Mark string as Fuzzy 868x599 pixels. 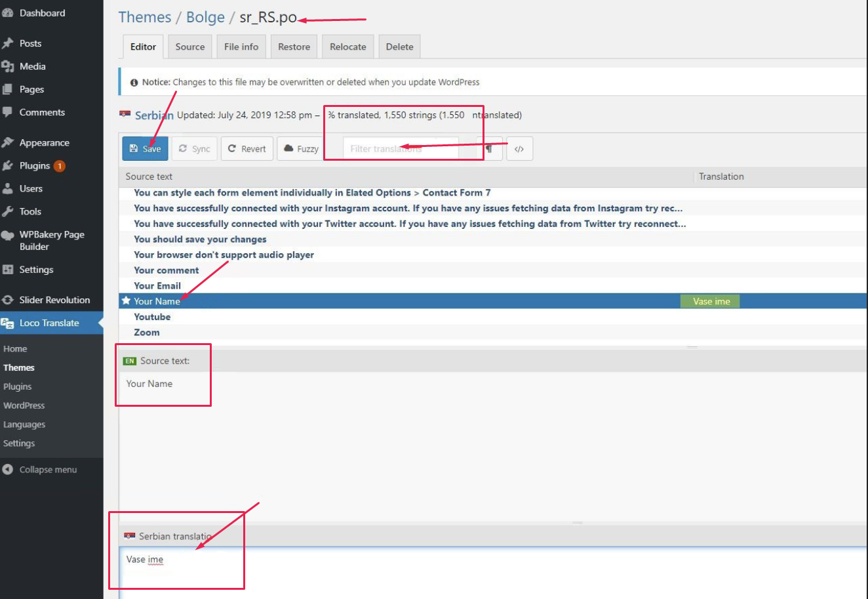point(301,149)
